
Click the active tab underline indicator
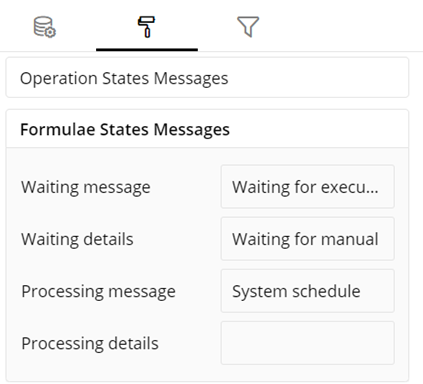tap(147, 50)
